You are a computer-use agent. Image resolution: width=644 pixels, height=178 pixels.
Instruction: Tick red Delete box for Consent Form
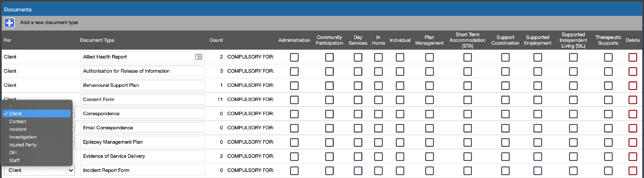(632, 100)
